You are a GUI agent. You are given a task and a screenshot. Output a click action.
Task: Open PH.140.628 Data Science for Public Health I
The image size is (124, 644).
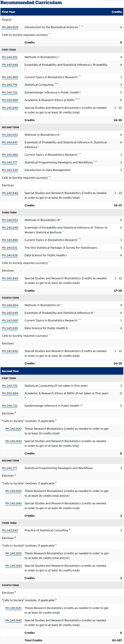pyautogui.click(x=10, y=255)
